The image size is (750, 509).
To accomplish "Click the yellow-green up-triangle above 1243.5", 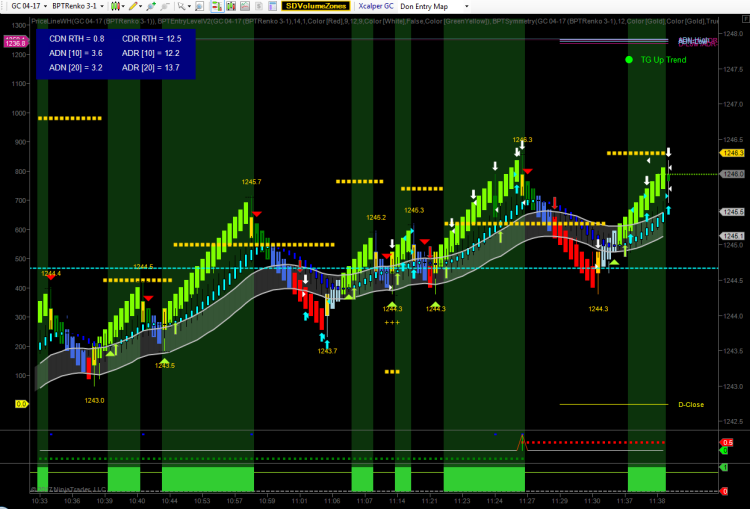I will pyautogui.click(x=164, y=361).
